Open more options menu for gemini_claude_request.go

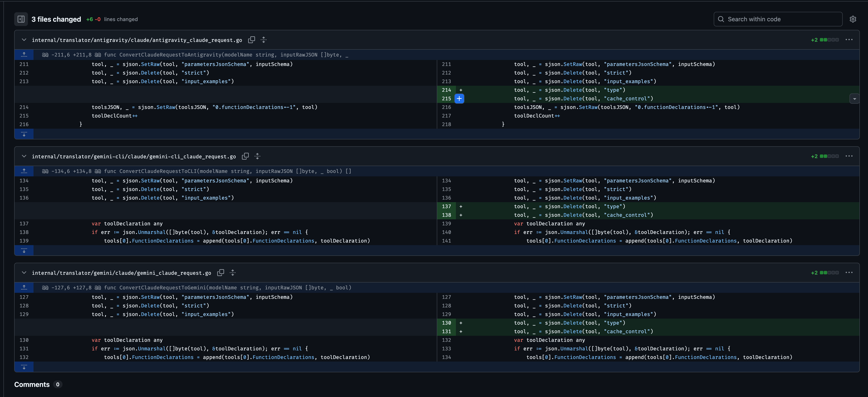pos(849,273)
